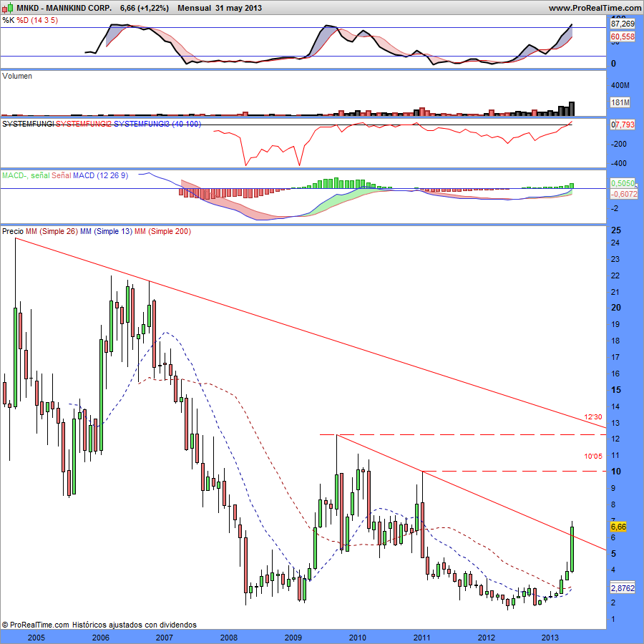This screenshot has height=644, width=644.
Task: Click the 23 price axis label
Action: (x=615, y=259)
